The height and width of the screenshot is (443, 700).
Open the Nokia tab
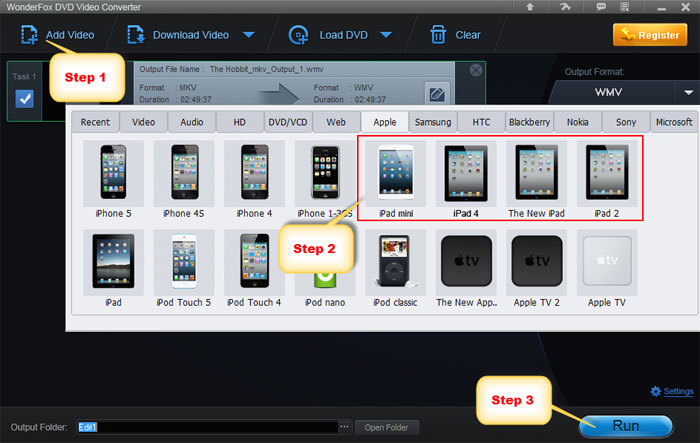[578, 122]
